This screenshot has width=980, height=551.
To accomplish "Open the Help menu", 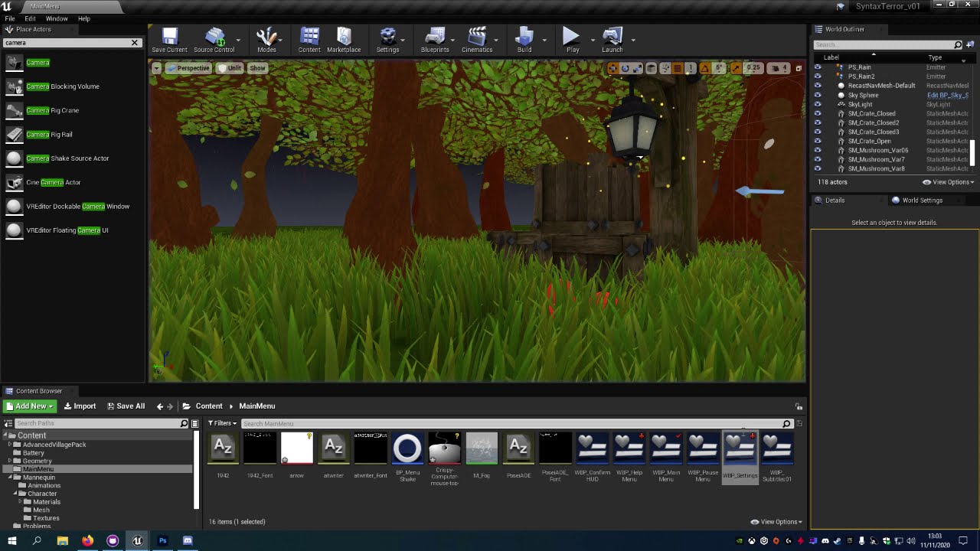I will pyautogui.click(x=84, y=18).
